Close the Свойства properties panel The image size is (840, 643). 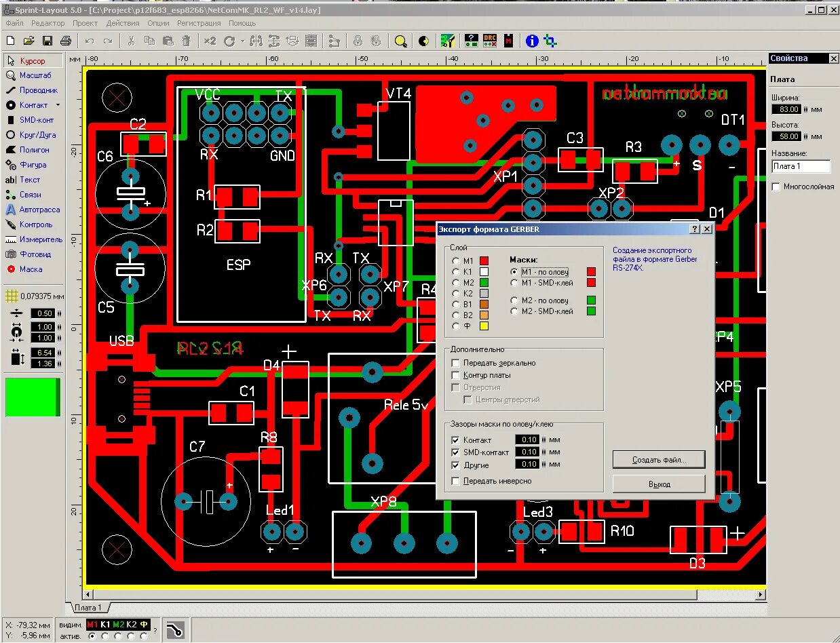pyautogui.click(x=833, y=59)
